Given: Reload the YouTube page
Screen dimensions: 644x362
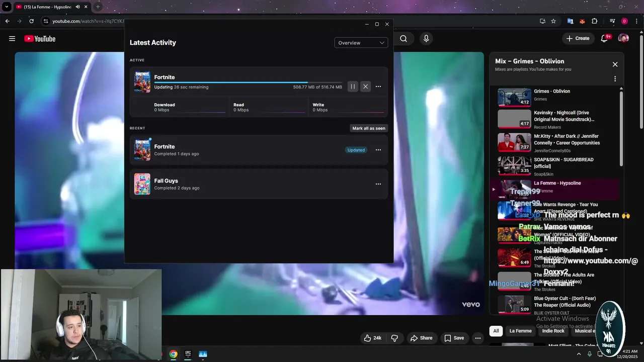Looking at the screenshot, I should (x=31, y=21).
